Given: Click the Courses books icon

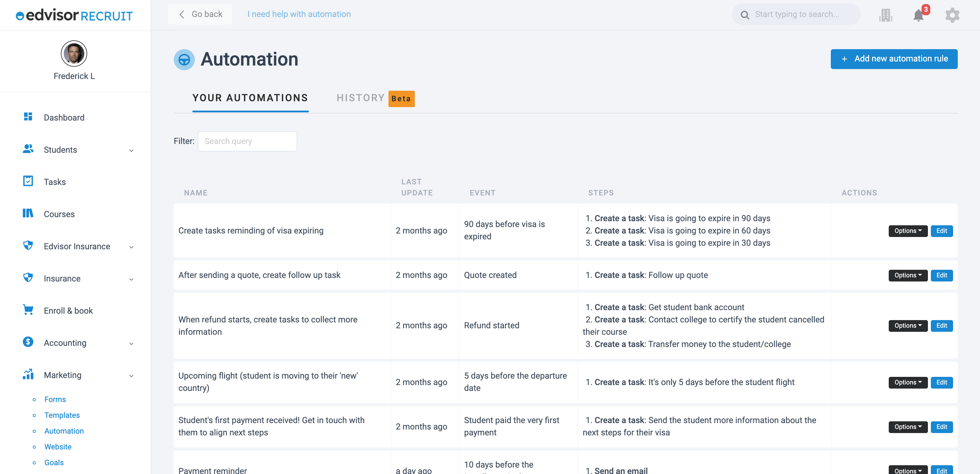Looking at the screenshot, I should click(x=28, y=213).
